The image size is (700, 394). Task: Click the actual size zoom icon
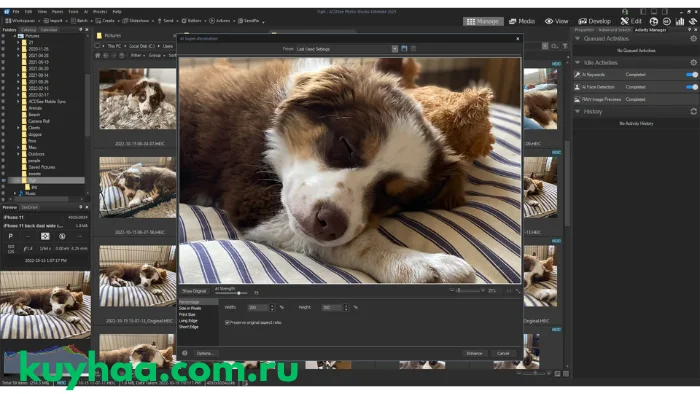tap(508, 290)
